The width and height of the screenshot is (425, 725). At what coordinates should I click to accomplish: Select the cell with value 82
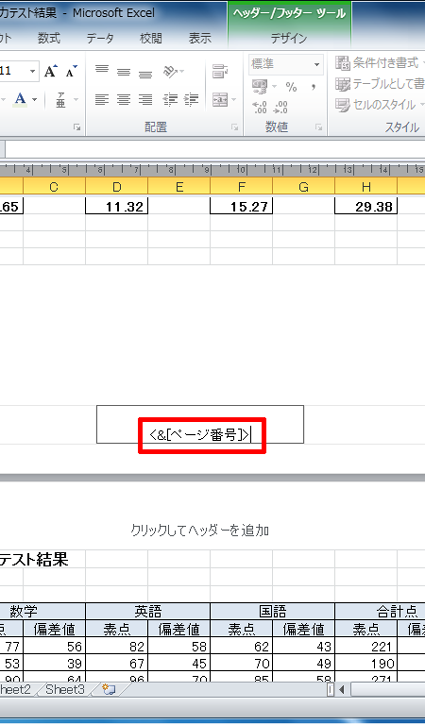[117, 646]
